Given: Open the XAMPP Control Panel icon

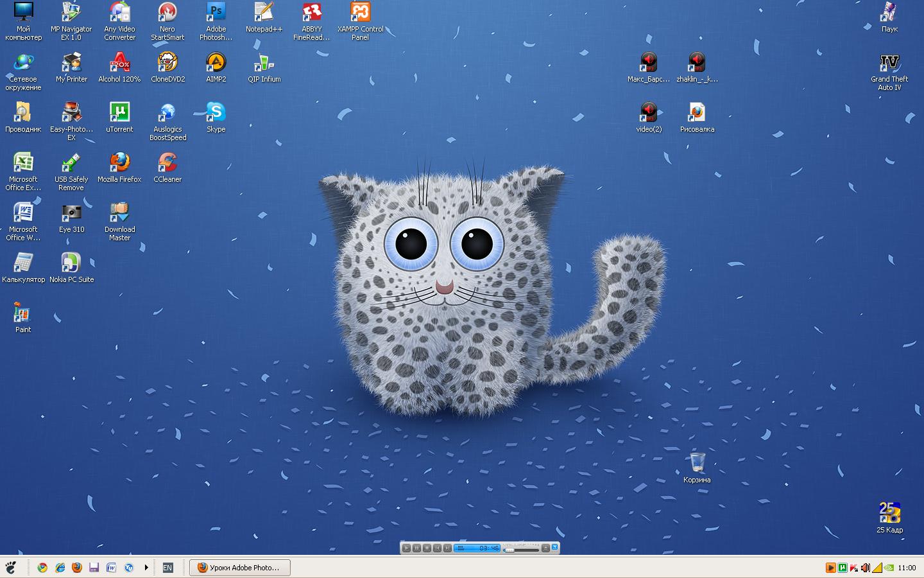Looking at the screenshot, I should tap(360, 12).
